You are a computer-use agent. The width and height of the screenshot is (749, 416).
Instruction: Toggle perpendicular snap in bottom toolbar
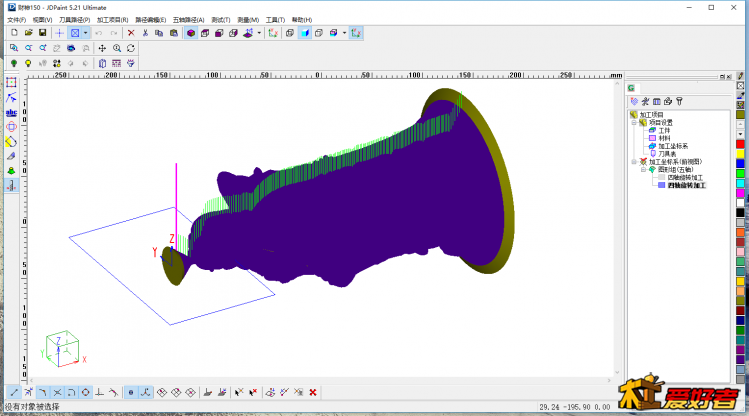(100, 393)
